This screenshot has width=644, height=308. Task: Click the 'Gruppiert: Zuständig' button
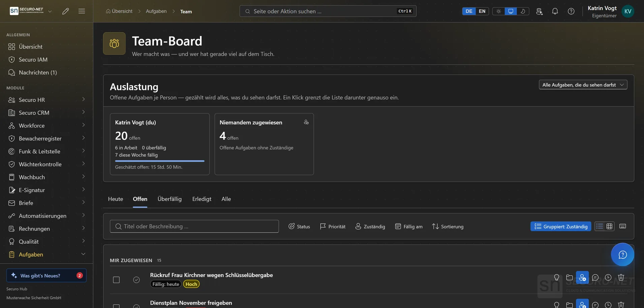pos(561,226)
